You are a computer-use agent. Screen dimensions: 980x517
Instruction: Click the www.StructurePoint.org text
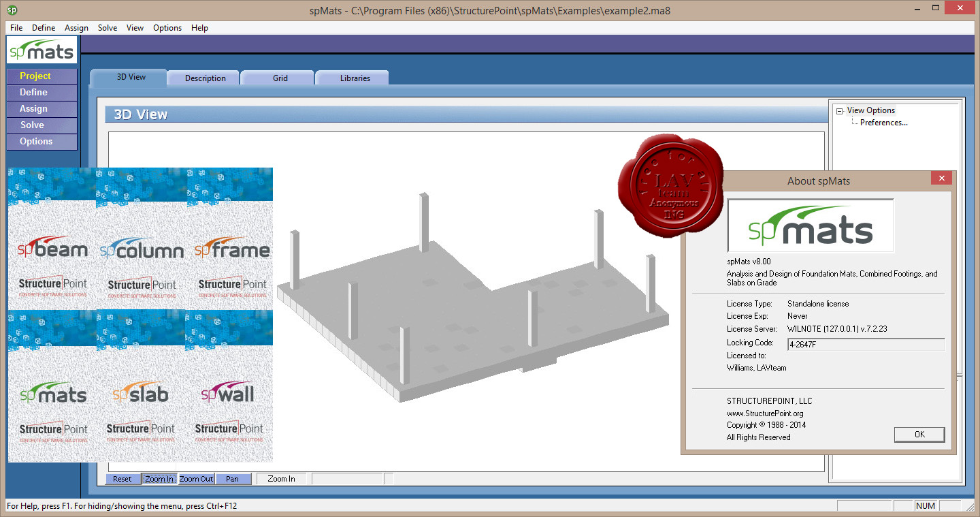tap(765, 413)
